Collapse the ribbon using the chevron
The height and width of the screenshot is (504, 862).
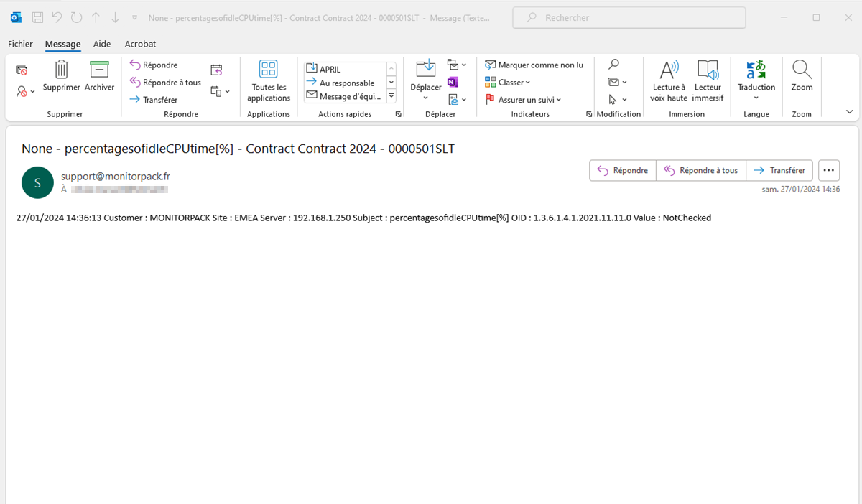(850, 112)
